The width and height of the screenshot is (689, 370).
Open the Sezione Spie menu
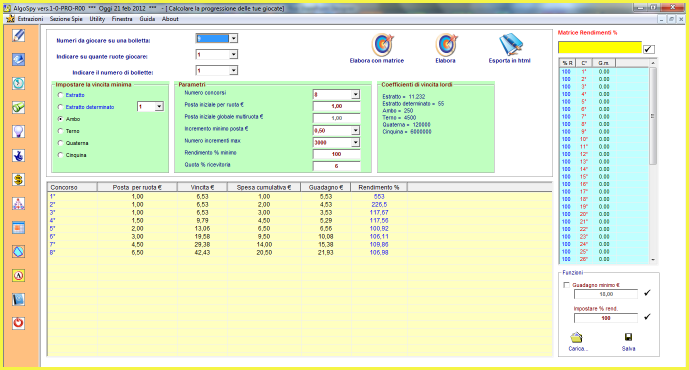click(x=66, y=19)
